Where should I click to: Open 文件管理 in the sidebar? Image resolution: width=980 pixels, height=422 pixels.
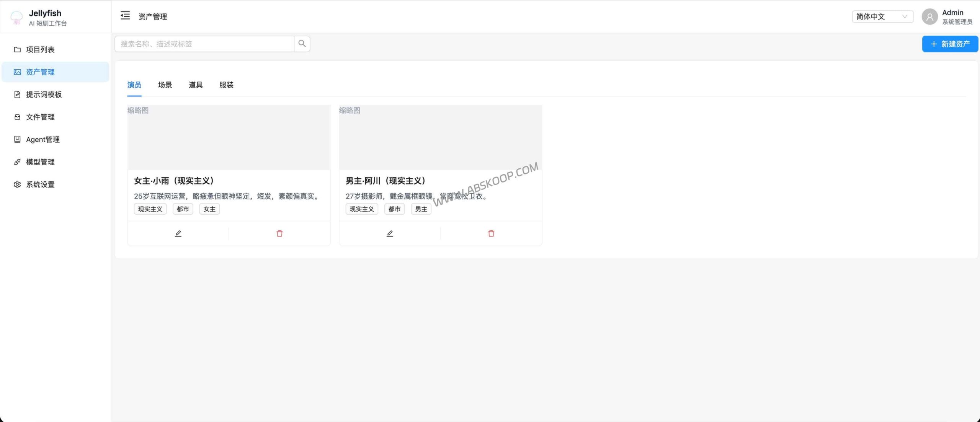click(x=40, y=117)
